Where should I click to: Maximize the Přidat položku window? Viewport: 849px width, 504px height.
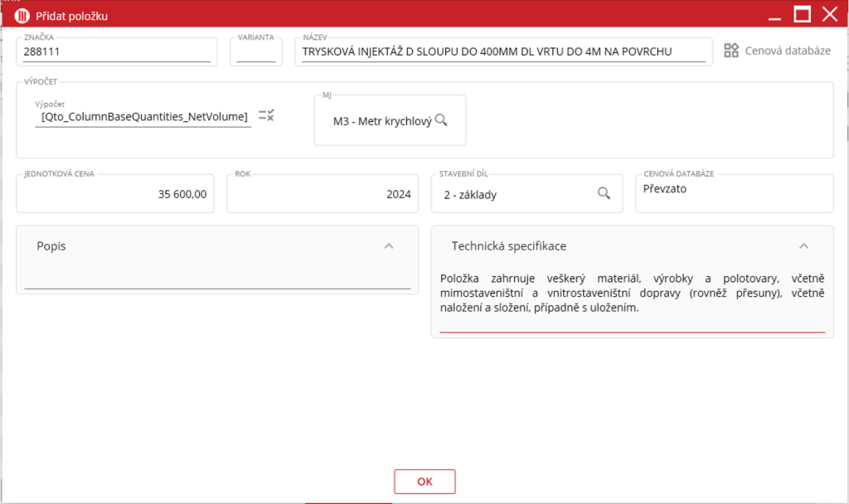(802, 14)
